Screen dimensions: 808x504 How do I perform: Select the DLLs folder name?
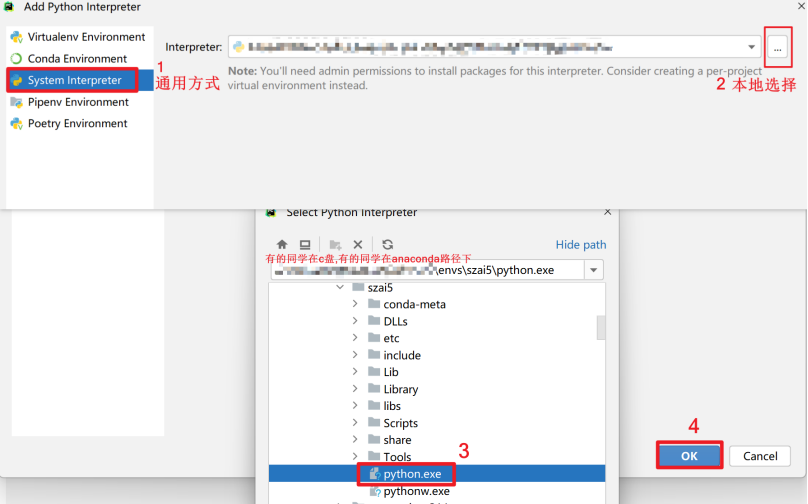tap(395, 322)
